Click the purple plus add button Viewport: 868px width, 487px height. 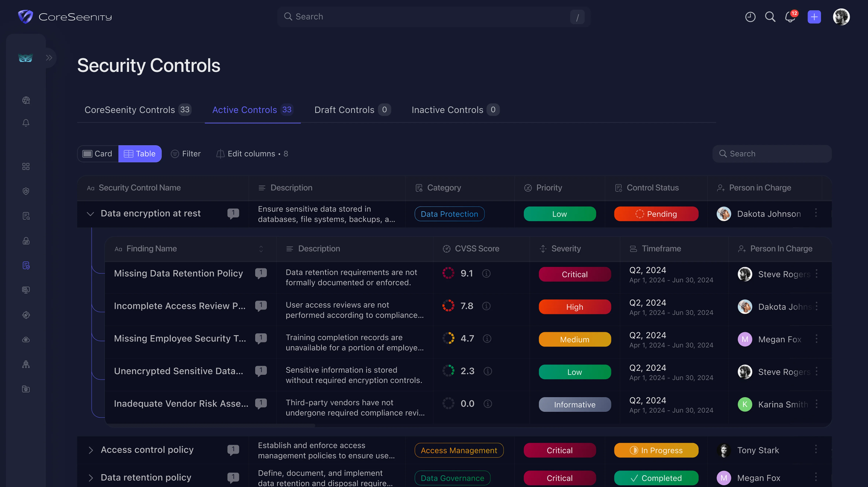814,17
